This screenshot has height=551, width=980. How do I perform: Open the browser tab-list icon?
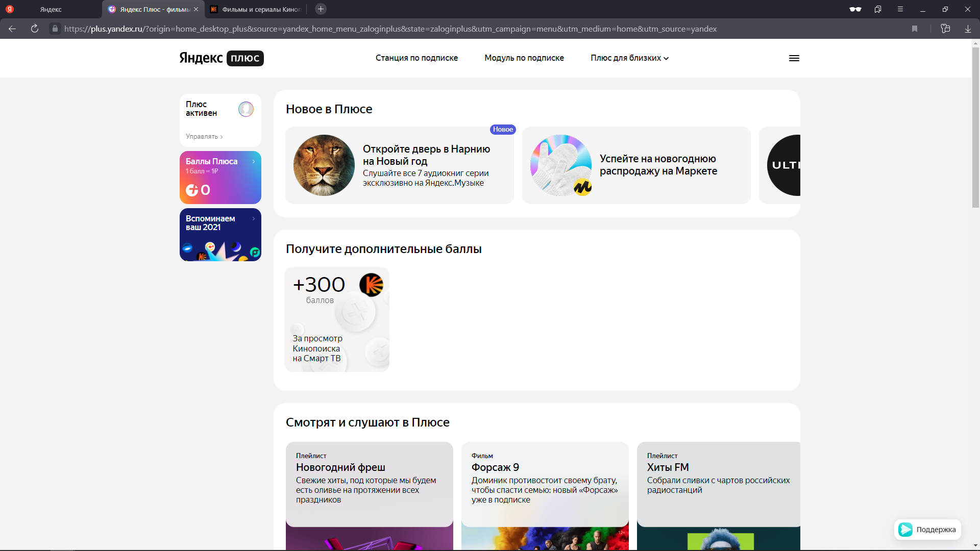[878, 9]
